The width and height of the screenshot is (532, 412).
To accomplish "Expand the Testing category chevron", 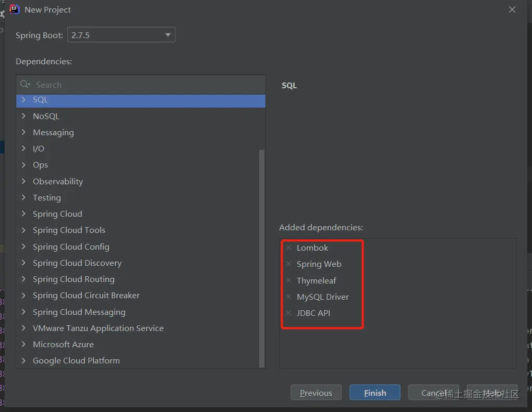I will tap(23, 197).
